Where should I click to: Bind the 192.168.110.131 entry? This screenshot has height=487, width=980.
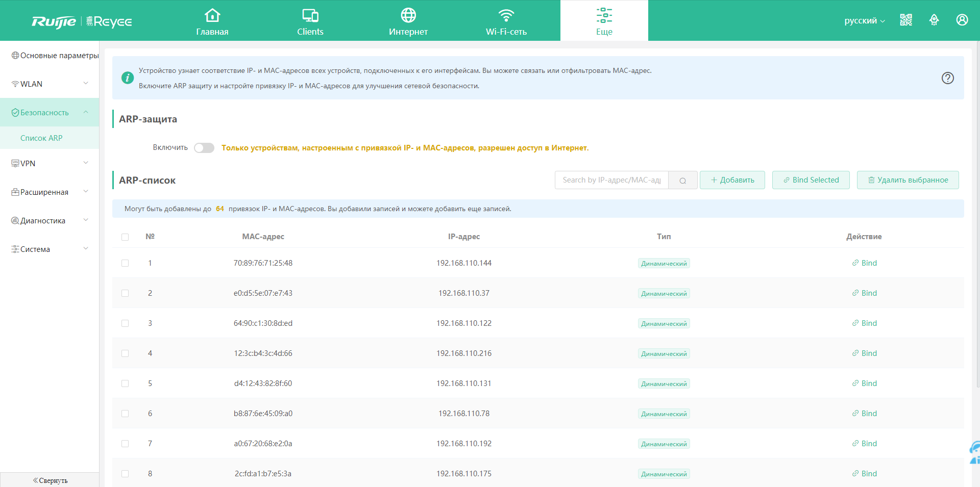tap(864, 383)
